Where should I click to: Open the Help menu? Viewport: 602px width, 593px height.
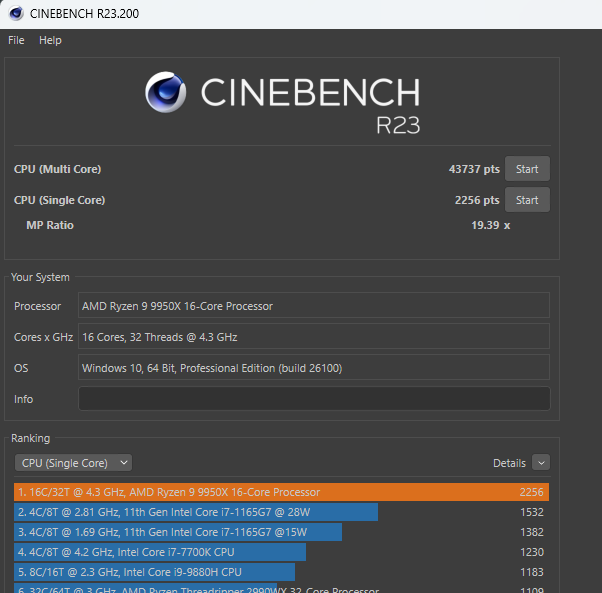50,40
